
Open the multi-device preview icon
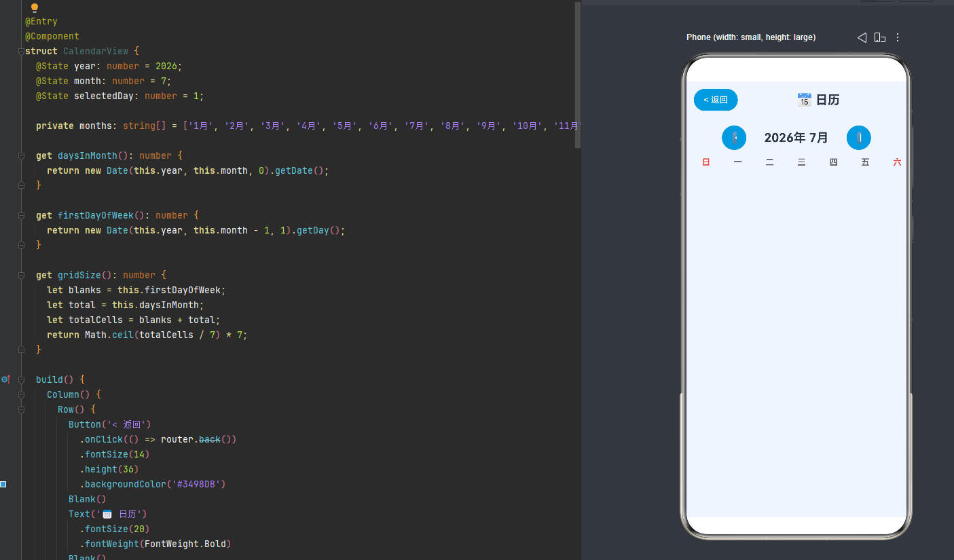pyautogui.click(x=880, y=37)
